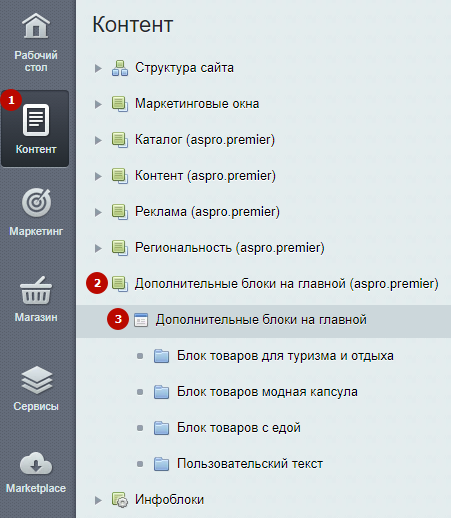Viewport: 451px width, 518px height.
Task: Expand Маркетинговые окна arrow
Action: point(98,104)
